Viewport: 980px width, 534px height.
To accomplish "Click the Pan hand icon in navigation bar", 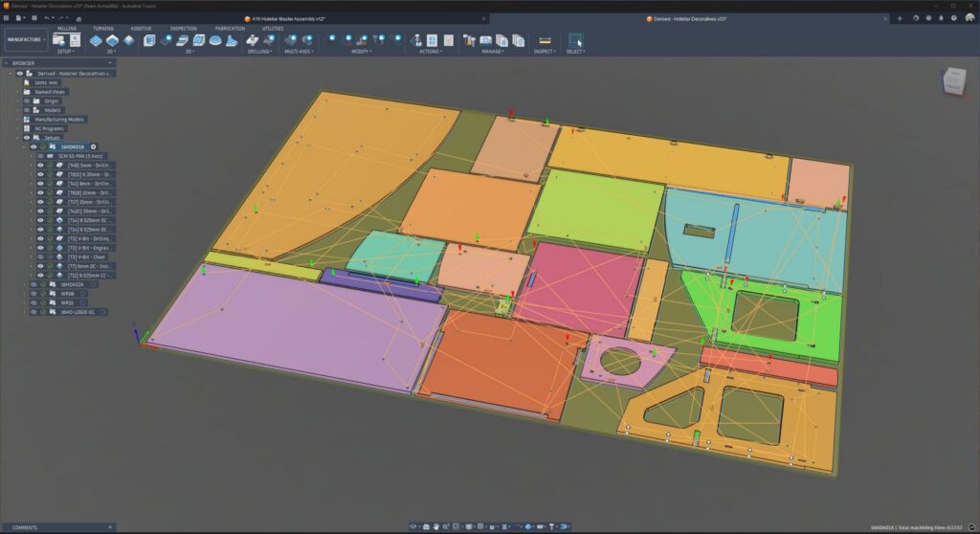I will coord(435,526).
